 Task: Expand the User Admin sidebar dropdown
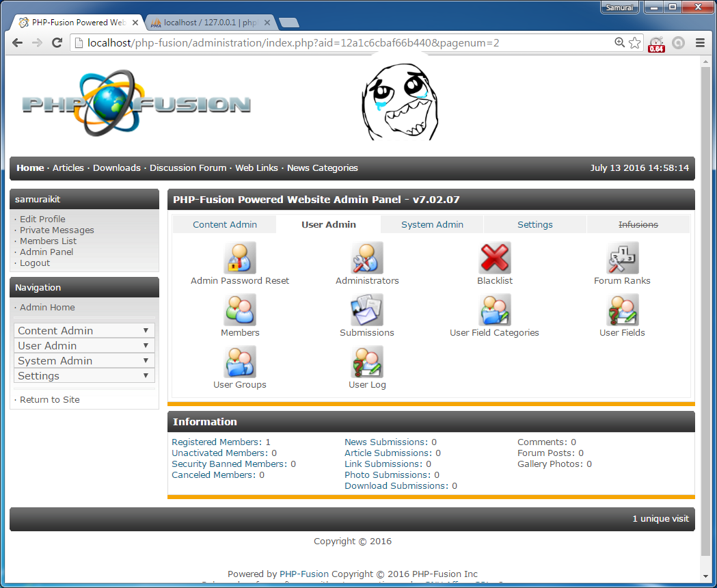tap(84, 345)
